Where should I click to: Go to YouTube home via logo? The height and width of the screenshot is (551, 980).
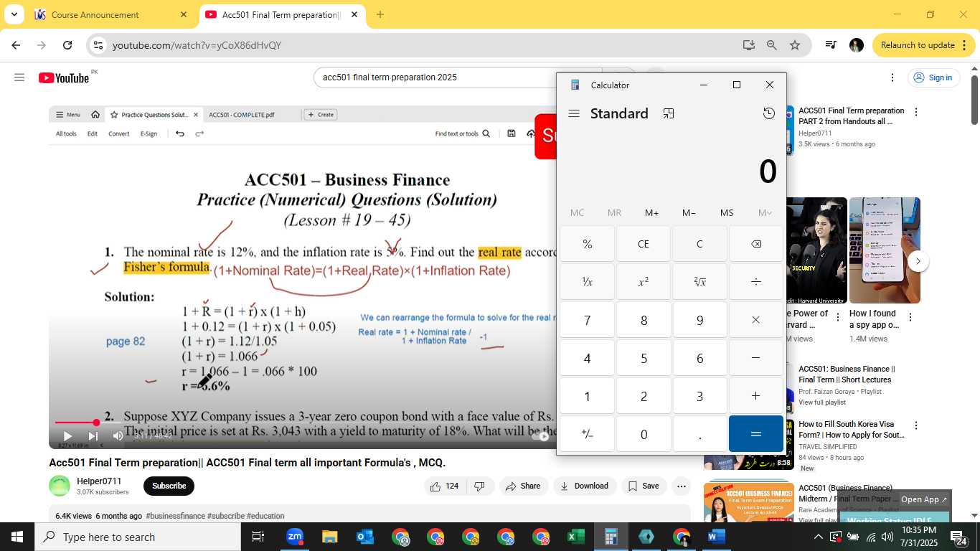[x=64, y=77]
